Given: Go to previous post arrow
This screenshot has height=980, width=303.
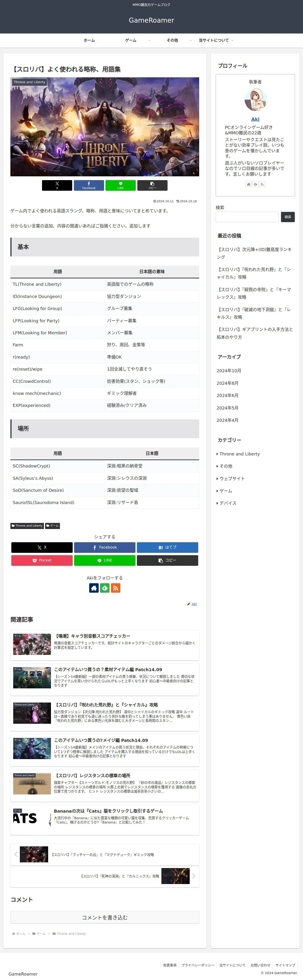Looking at the screenshot, I should tap(16, 854).
